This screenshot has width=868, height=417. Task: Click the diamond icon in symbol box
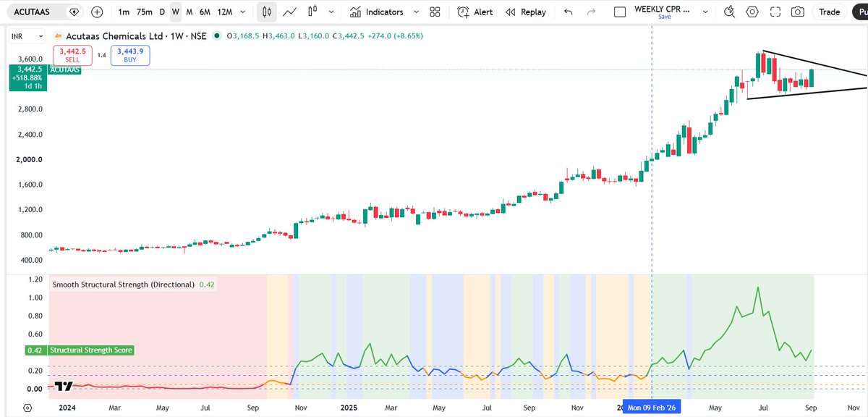coord(74,12)
